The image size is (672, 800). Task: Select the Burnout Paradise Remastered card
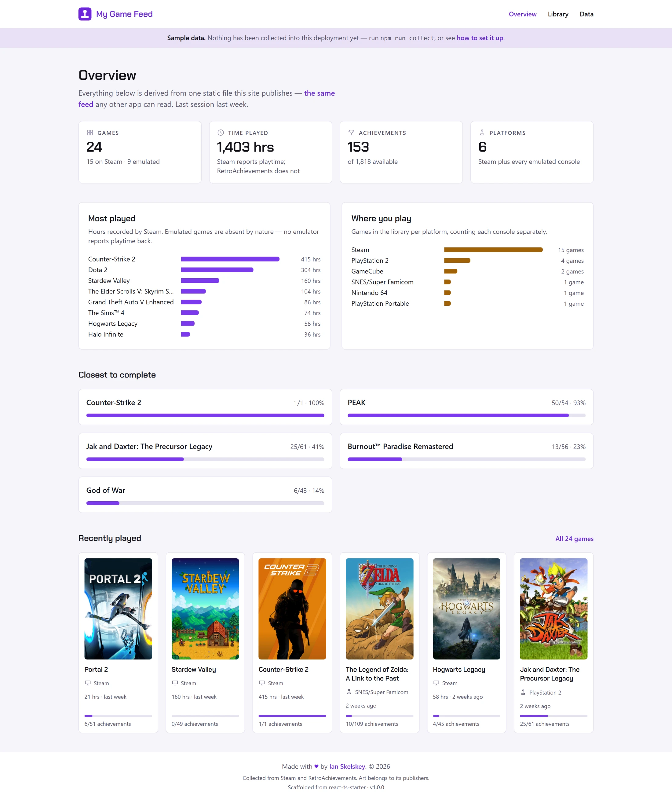466,451
